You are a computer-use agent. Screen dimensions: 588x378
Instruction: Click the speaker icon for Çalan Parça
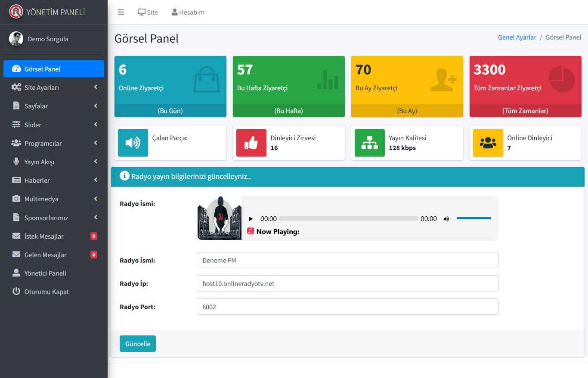pyautogui.click(x=133, y=143)
